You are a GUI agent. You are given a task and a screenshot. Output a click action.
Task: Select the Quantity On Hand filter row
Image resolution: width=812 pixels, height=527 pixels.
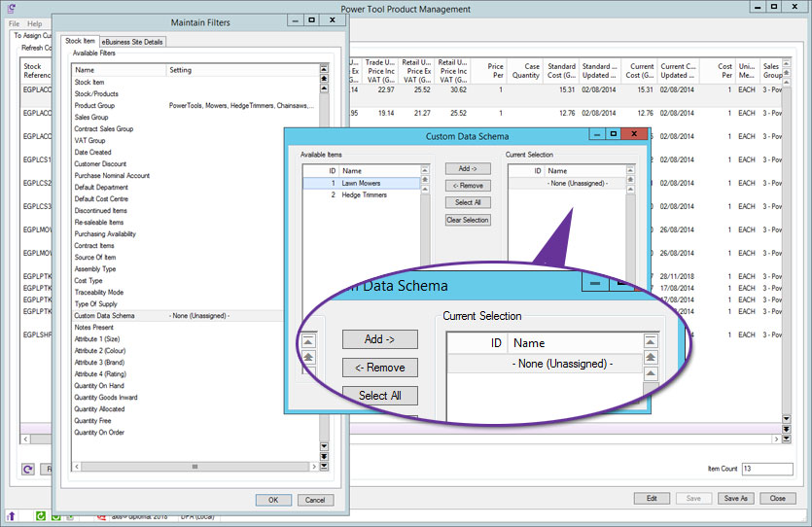(x=178, y=386)
